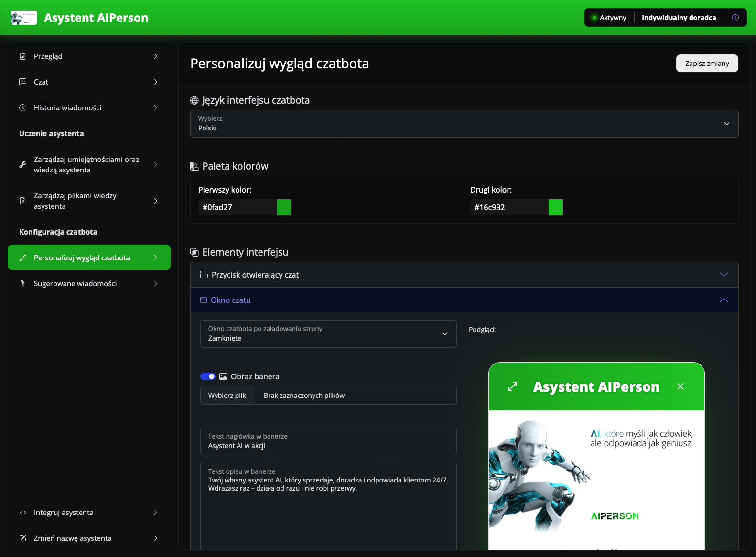Click the chevron next to Przegląd
Screen dimensions: 756x557
tap(155, 56)
